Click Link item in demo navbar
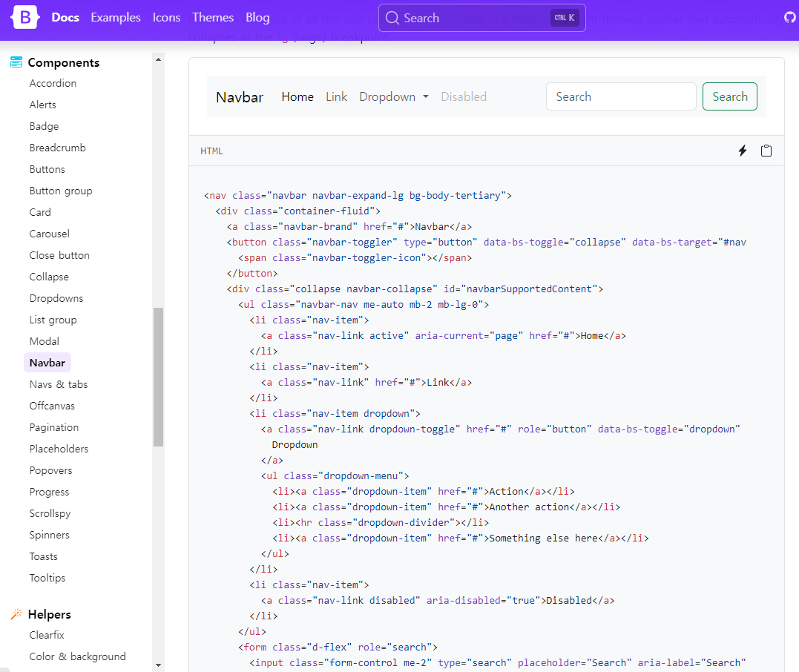 (x=336, y=97)
